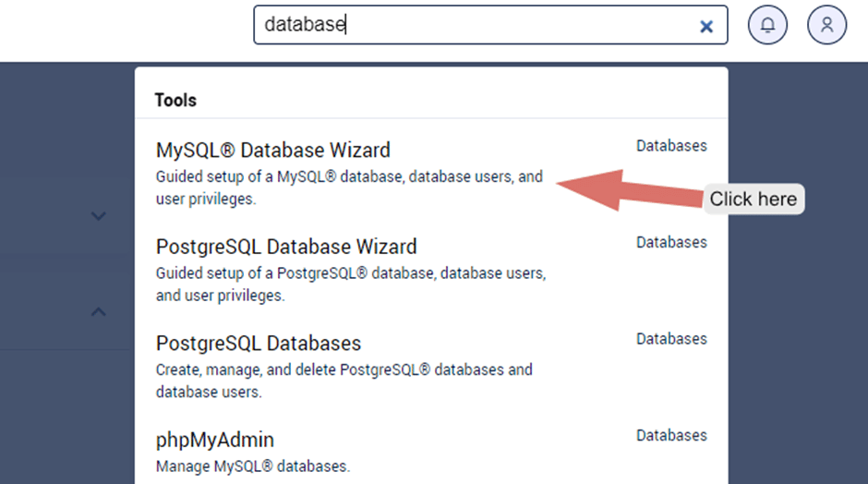The width and height of the screenshot is (868, 484).
Task: Click the "Guided setup of a MySQL® database" description
Action: pos(349,188)
